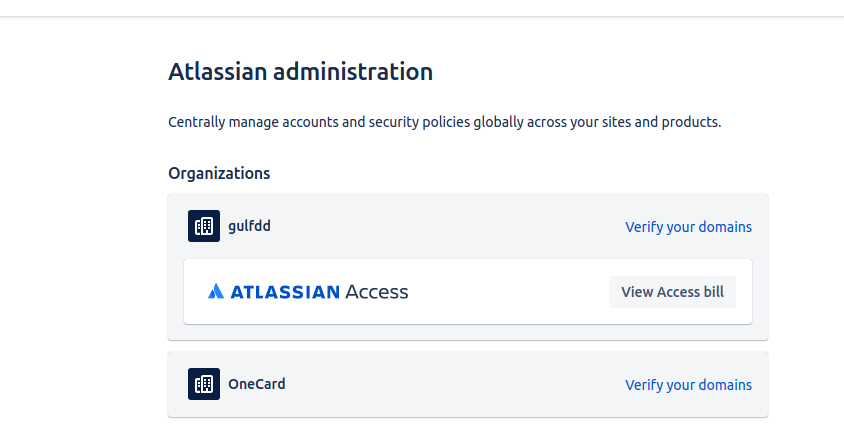Open the gulfdd organization by its name

coord(249,226)
